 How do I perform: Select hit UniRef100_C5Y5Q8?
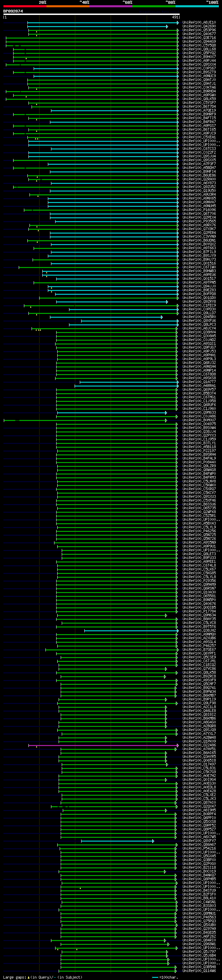click(199, 45)
